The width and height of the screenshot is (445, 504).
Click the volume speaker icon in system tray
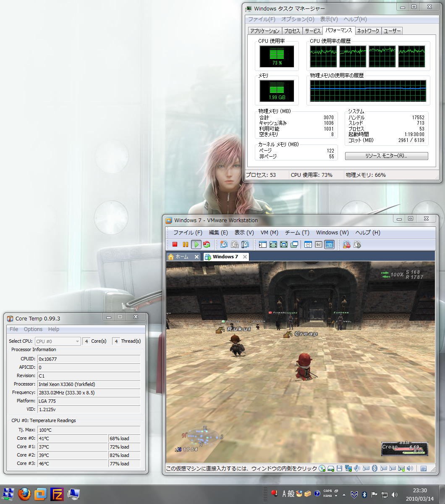(395, 494)
